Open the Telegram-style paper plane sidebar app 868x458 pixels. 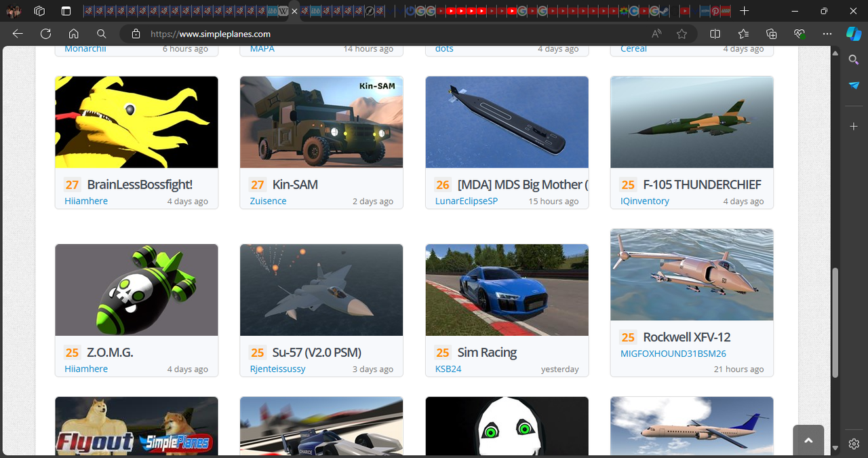[x=854, y=85]
